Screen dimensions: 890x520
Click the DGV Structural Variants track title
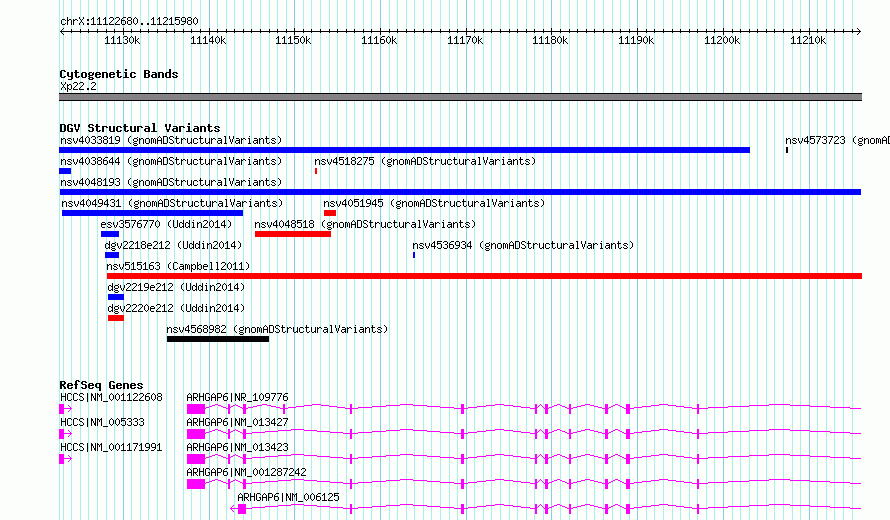coord(140,128)
